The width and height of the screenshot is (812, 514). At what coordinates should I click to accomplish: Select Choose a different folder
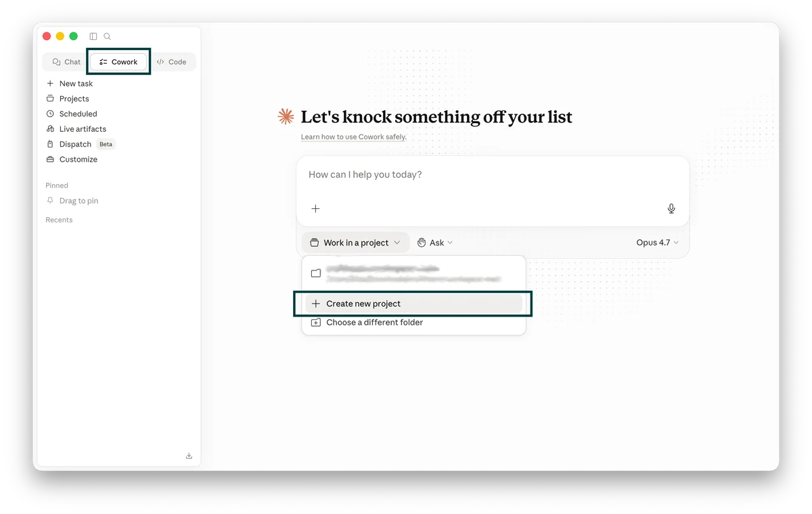(413, 323)
